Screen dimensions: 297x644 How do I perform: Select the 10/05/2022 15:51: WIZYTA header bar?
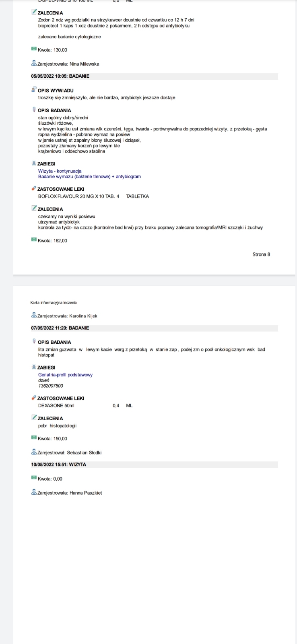click(x=155, y=464)
